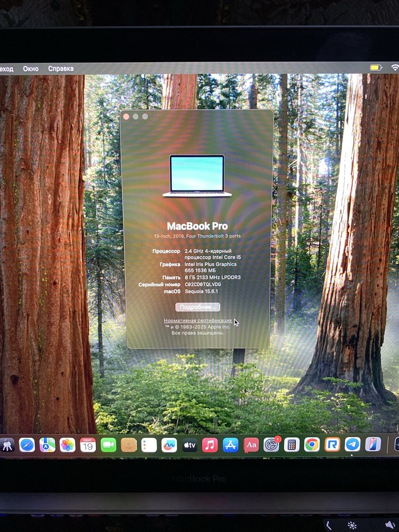Open Photos app in the Dock
399x532 pixels.
68,445
